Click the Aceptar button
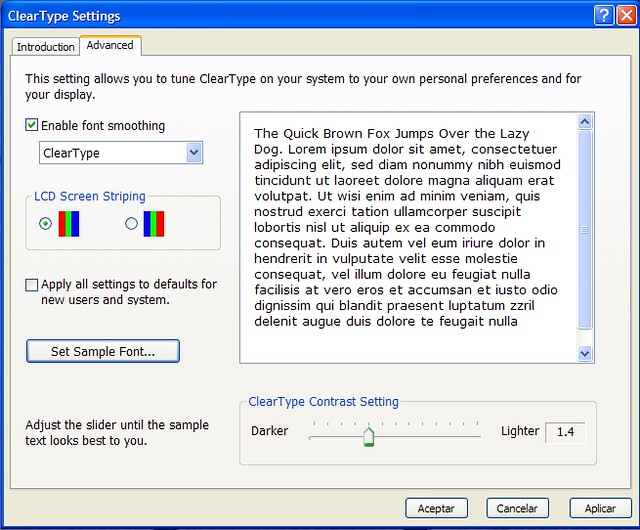 coord(436,508)
